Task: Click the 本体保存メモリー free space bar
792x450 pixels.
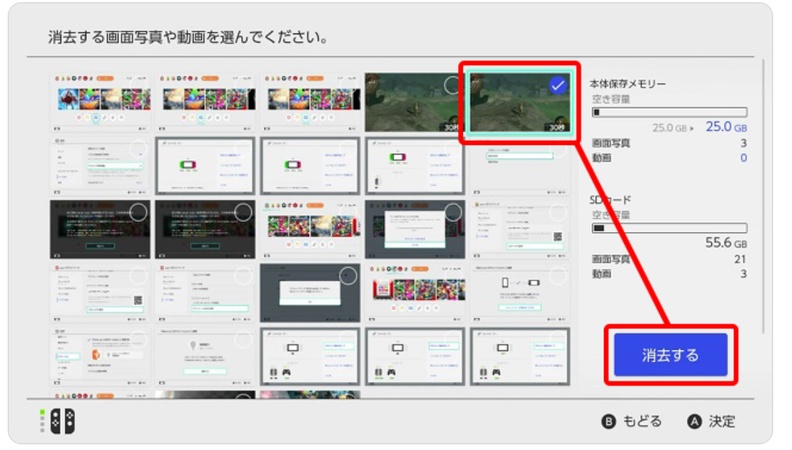Action: click(x=668, y=112)
